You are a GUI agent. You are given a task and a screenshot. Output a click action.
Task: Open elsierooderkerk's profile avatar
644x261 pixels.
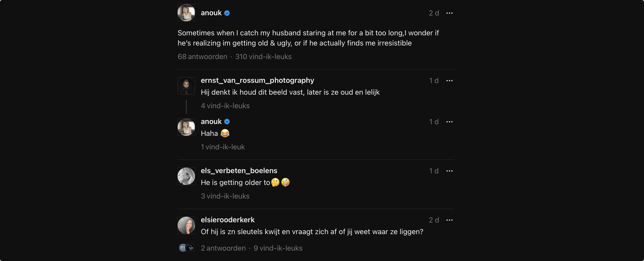click(x=186, y=225)
